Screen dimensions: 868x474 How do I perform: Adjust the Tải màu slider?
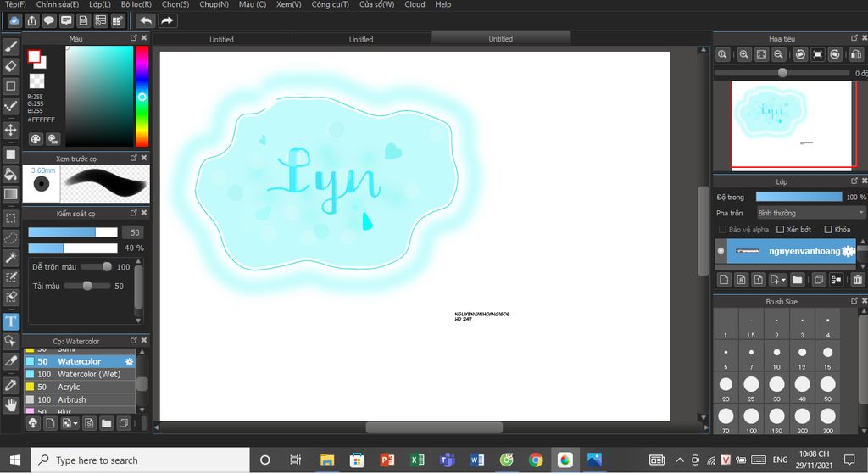pyautogui.click(x=87, y=287)
